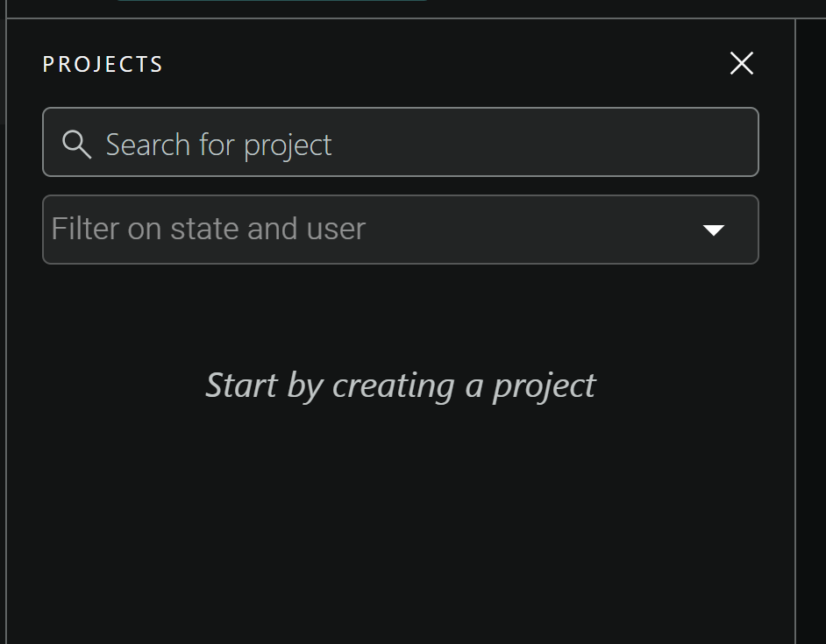Expand the filter dropdown arrow
Image resolution: width=826 pixels, height=644 pixels.
(714, 230)
